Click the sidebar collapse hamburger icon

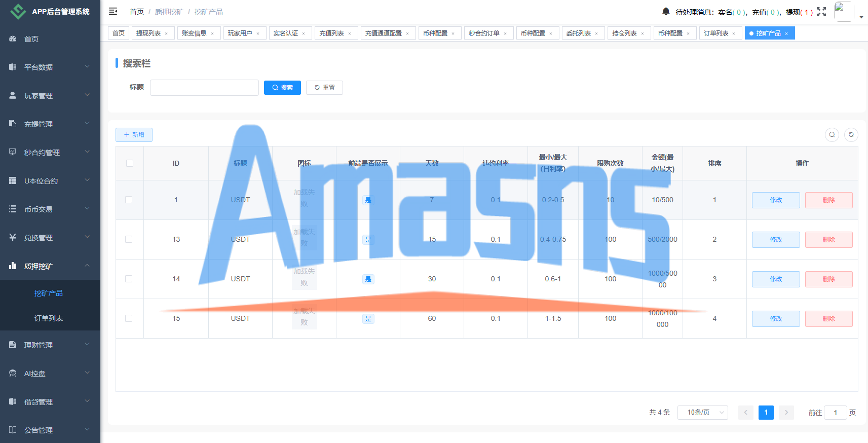pos(113,11)
